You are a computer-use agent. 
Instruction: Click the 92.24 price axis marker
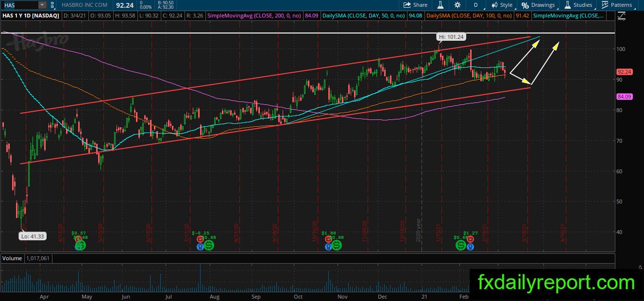point(624,72)
